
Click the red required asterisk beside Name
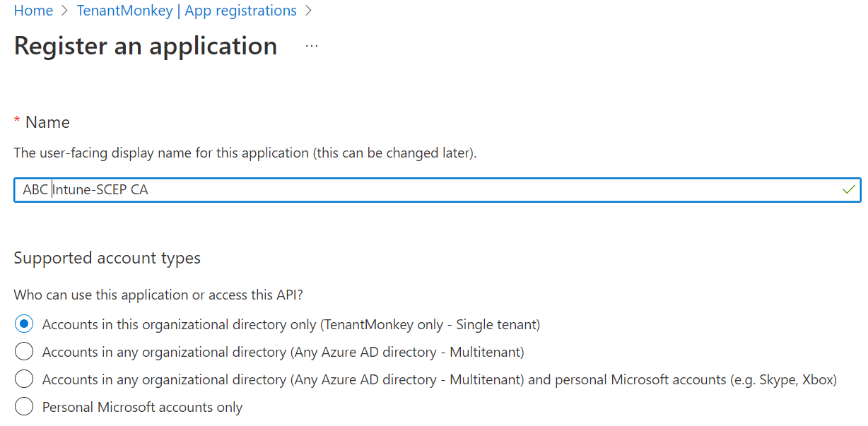(x=17, y=122)
